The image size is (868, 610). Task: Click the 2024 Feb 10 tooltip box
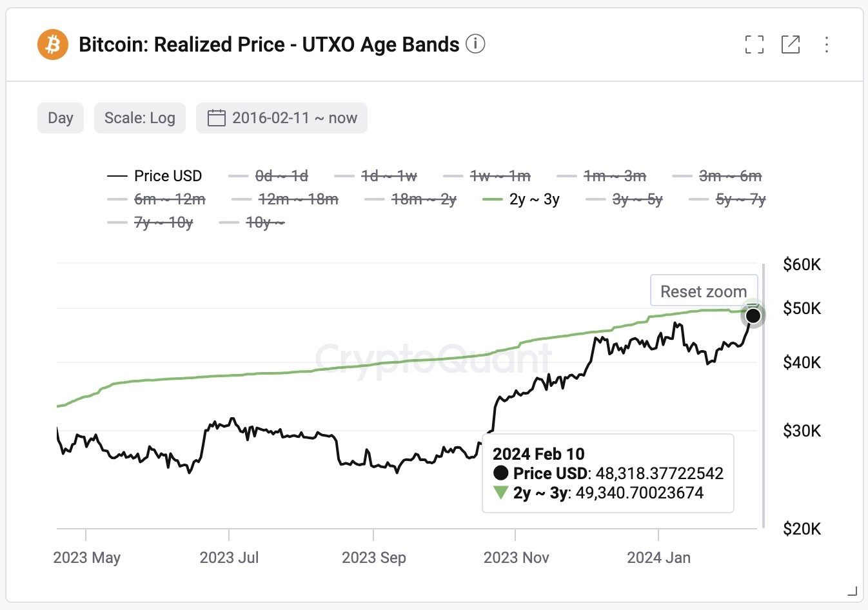click(x=607, y=473)
